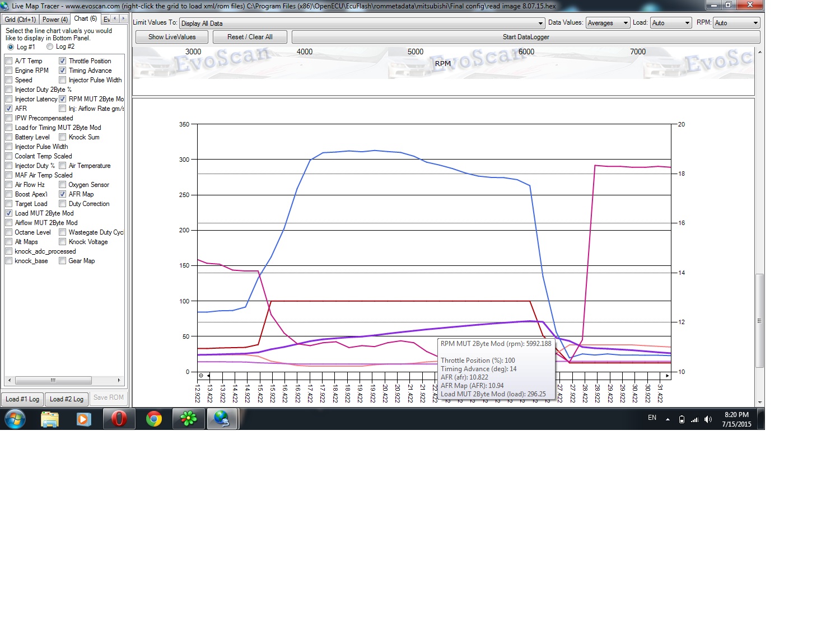The height and width of the screenshot is (627, 840).
Task: Switch to the Power (4) tab
Action: pyautogui.click(x=55, y=20)
